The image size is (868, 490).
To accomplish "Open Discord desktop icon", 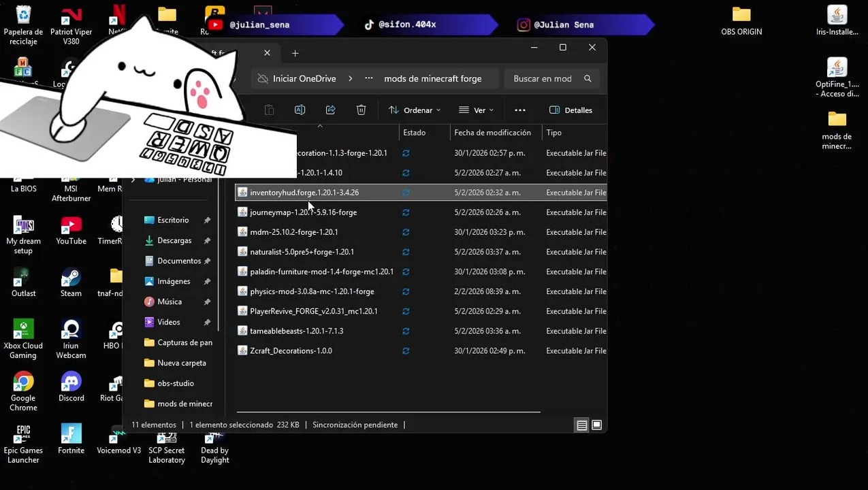I will click(71, 387).
